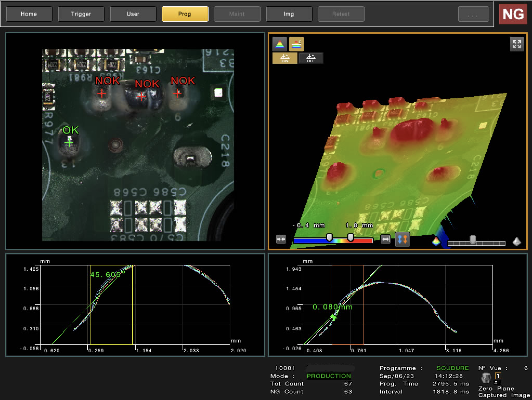This screenshot has height=400, width=532.
Task: Click the gray diamond icon beside height slider
Action: coord(517,242)
